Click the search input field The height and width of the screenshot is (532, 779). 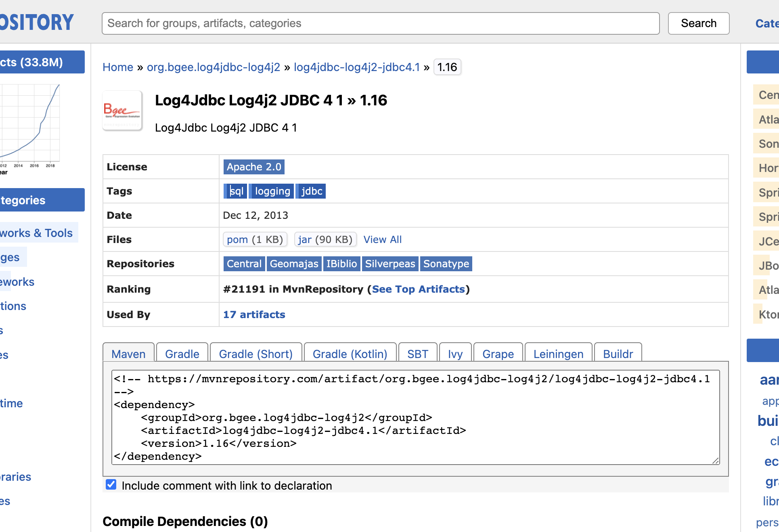pos(380,23)
